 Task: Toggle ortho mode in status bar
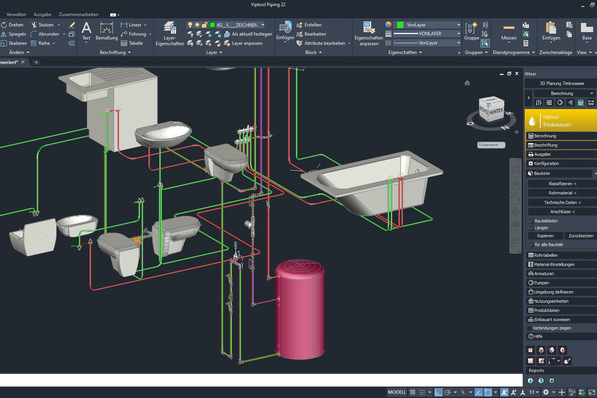(439, 392)
